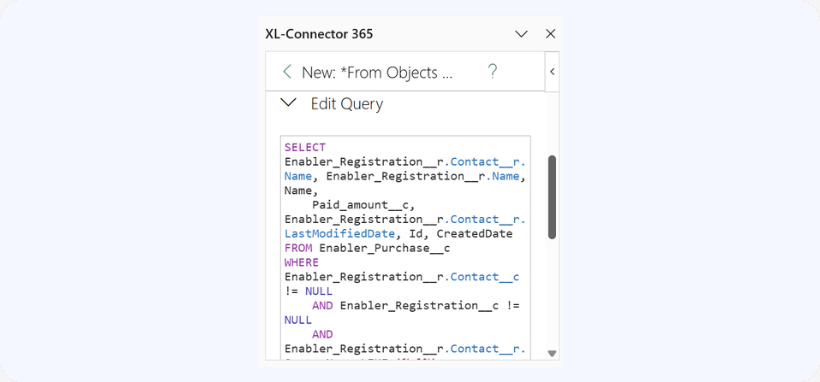Screen dimensions: 820x382
Task: Click the AND Enabler_Registration__c != line
Action: coord(416,306)
